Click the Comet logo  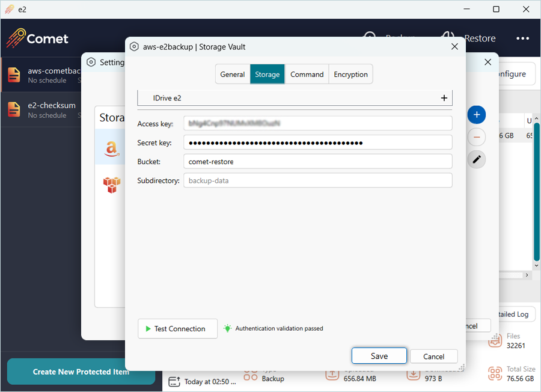pyautogui.click(x=37, y=38)
